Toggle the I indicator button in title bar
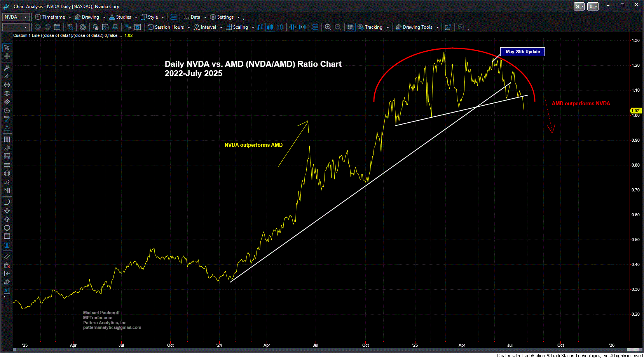This screenshot has width=644, height=358. click(593, 6)
